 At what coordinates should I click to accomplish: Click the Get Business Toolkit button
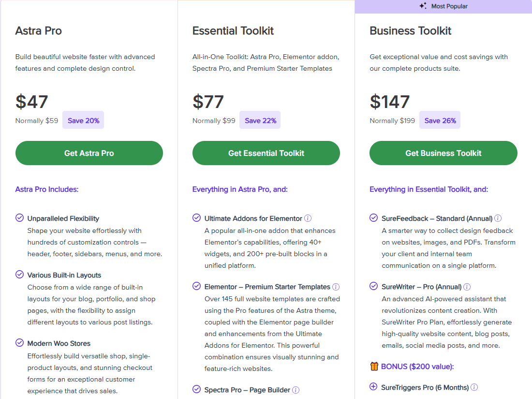tap(443, 153)
